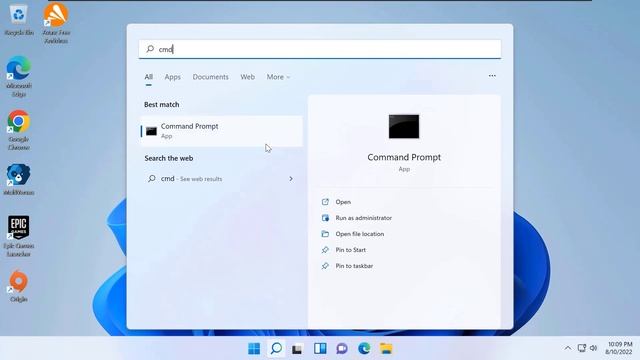Click the network icon in system tray
640x360 pixels.
pyautogui.click(x=582, y=348)
